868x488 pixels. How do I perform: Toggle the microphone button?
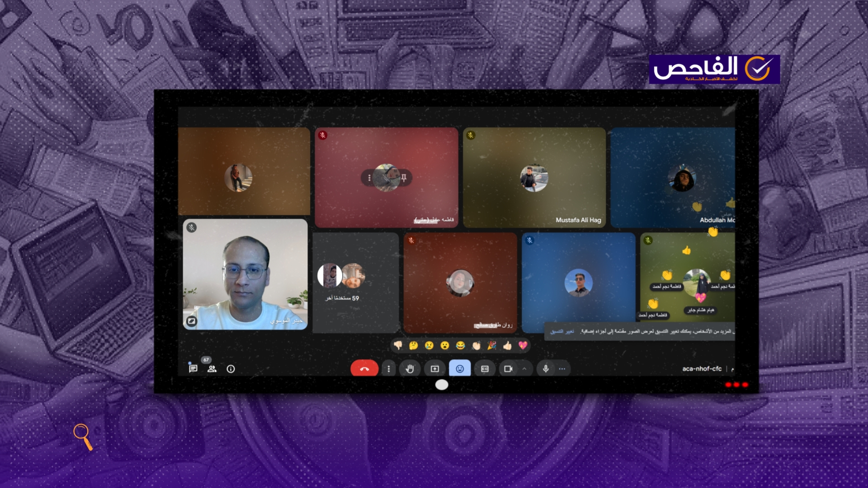tap(546, 369)
